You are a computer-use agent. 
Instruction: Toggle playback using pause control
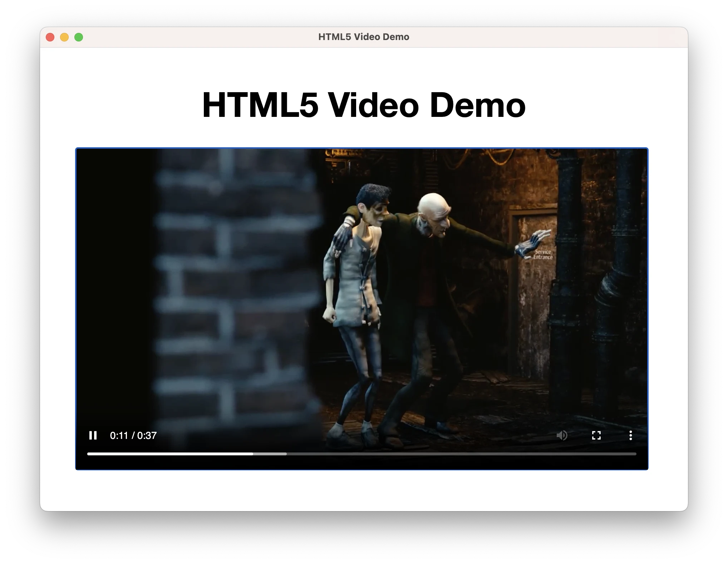pyautogui.click(x=93, y=435)
